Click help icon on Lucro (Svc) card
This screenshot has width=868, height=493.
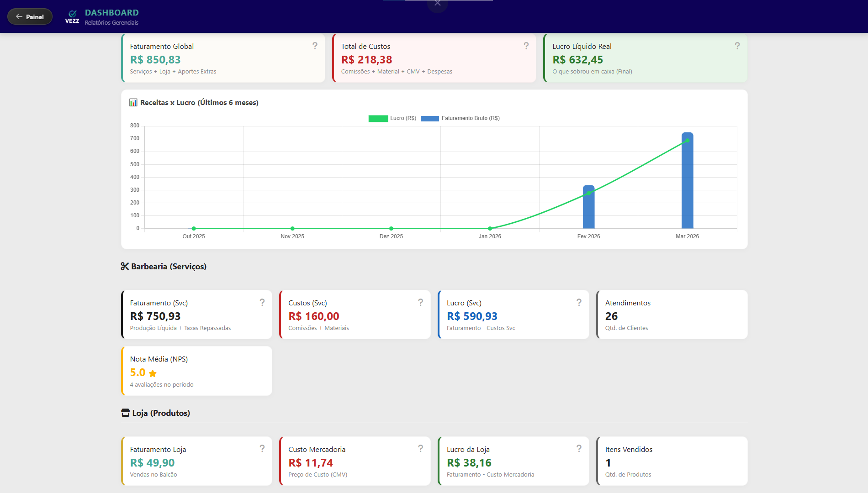click(579, 303)
